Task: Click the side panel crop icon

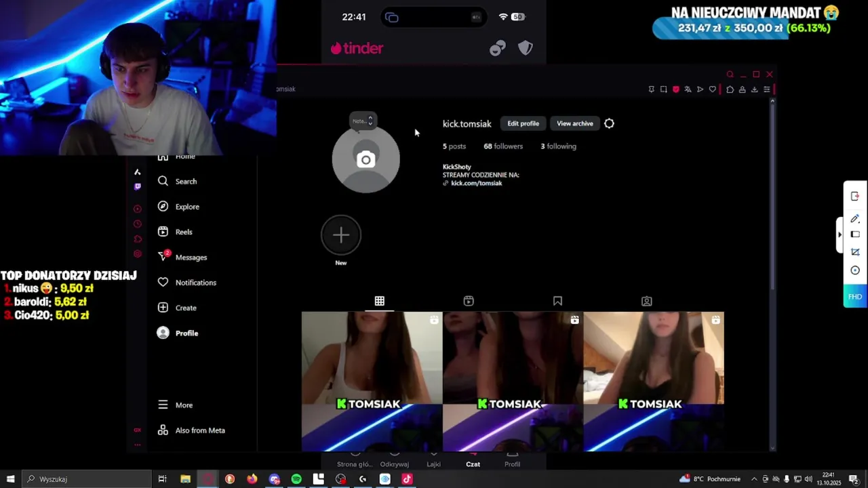Action: (855, 252)
